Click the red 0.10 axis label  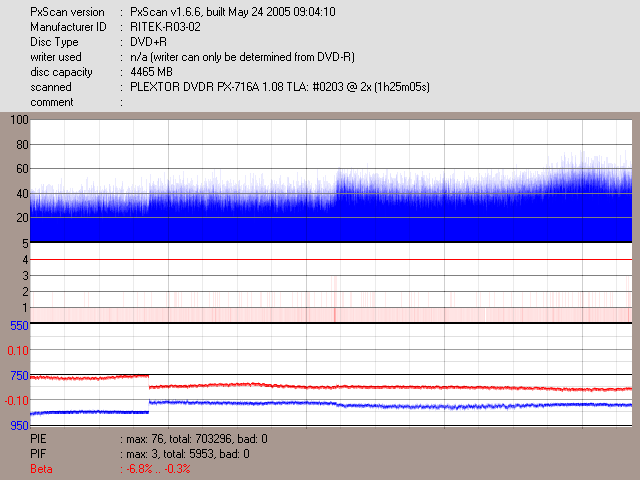[x=18, y=351]
